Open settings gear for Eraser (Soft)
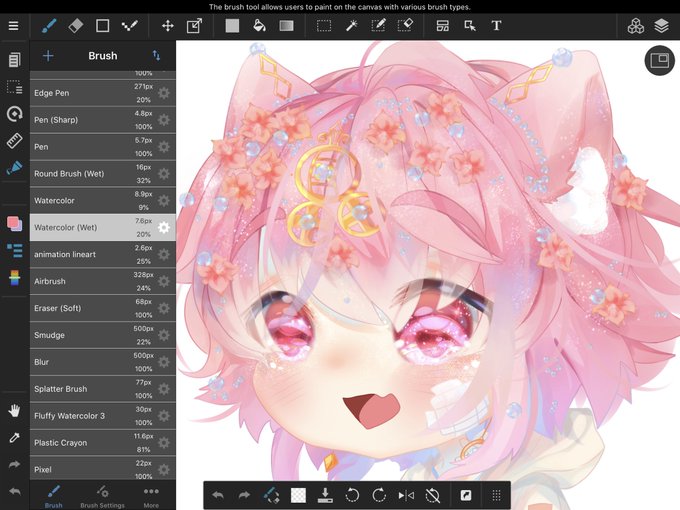The image size is (680, 510). (x=163, y=308)
